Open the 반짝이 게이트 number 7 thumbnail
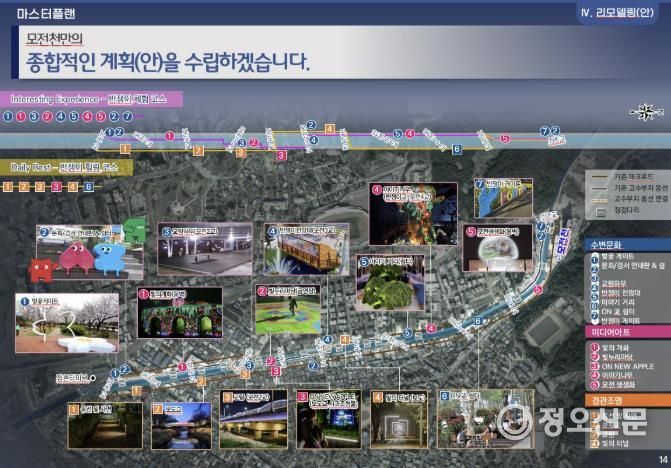This screenshot has height=468, width=671. pos(503,198)
